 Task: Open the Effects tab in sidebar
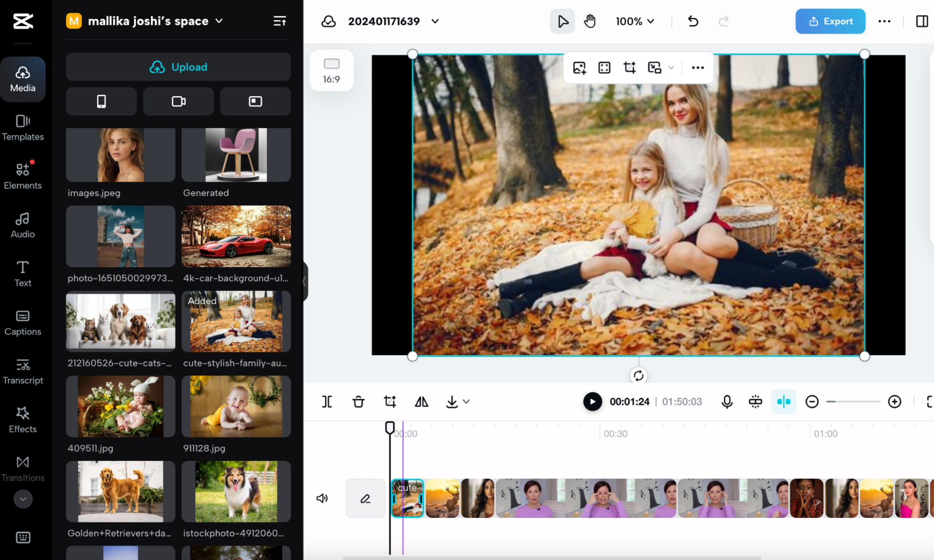22,419
